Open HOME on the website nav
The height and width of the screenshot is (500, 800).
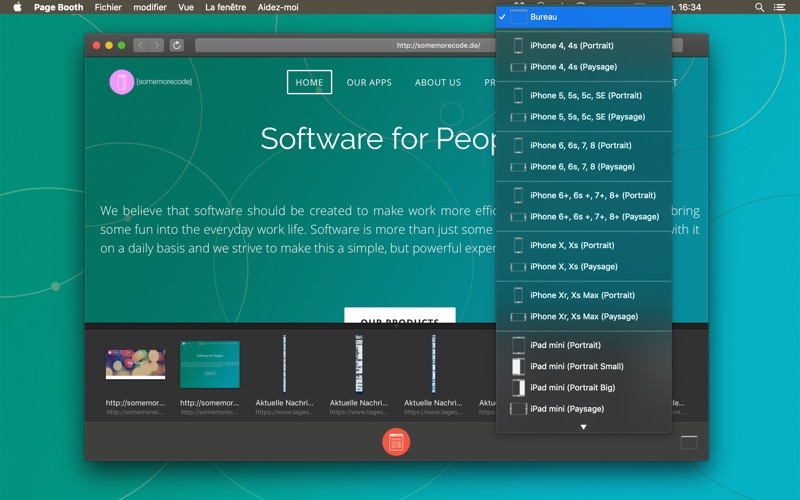309,82
